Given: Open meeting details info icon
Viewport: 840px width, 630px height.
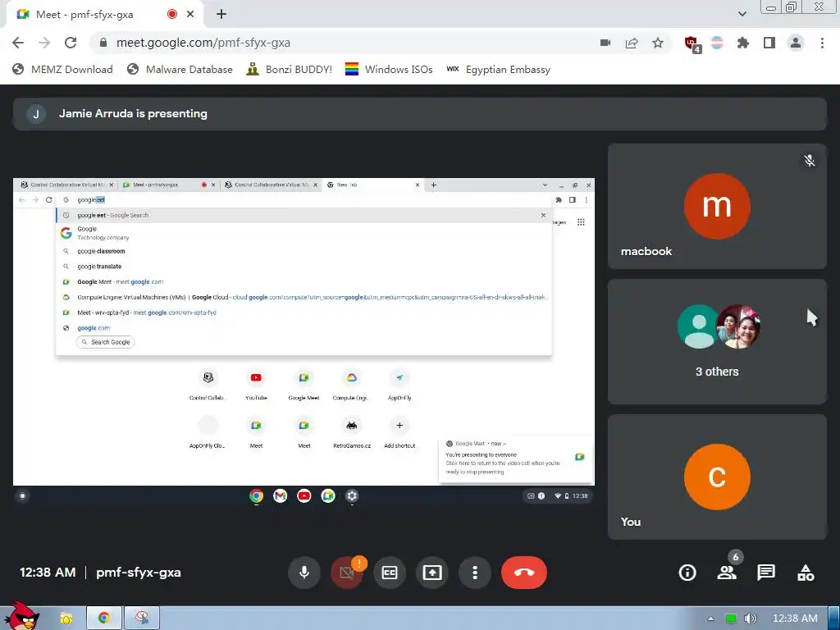Looking at the screenshot, I should coord(687,573).
